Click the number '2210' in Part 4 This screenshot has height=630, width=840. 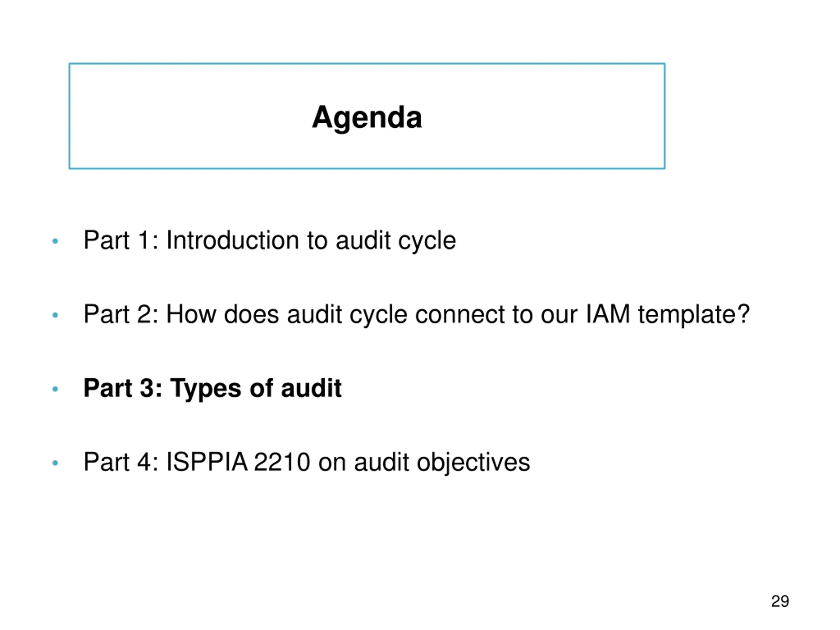pos(282,462)
